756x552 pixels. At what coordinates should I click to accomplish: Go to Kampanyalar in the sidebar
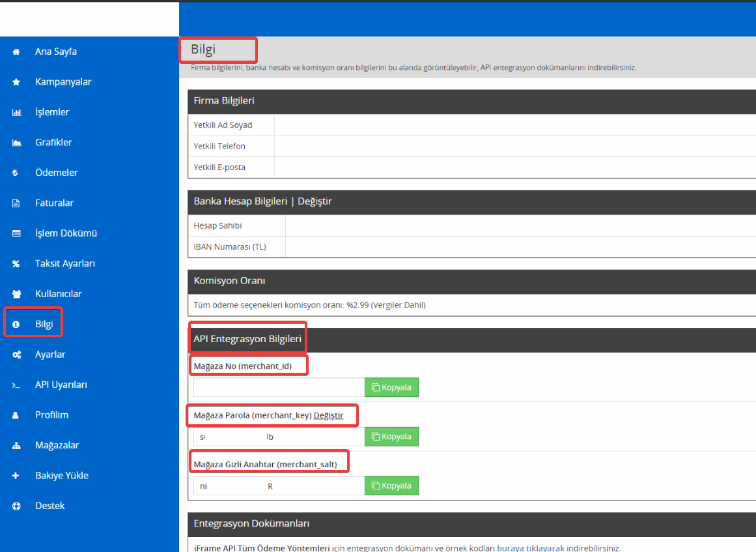click(63, 82)
